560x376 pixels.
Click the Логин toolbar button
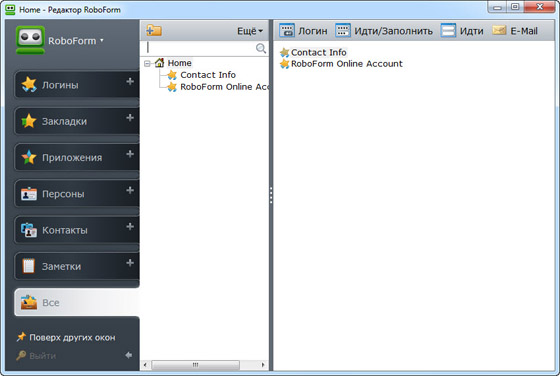(x=303, y=31)
